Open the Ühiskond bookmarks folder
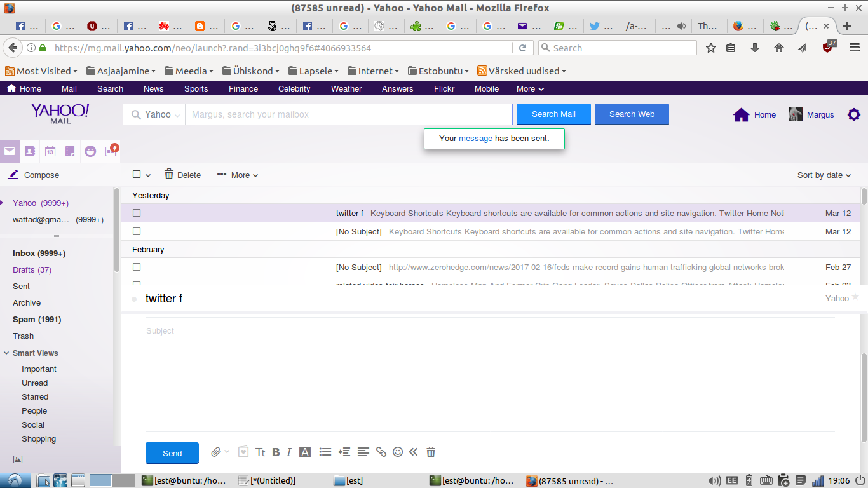The image size is (868, 488). tap(251, 71)
